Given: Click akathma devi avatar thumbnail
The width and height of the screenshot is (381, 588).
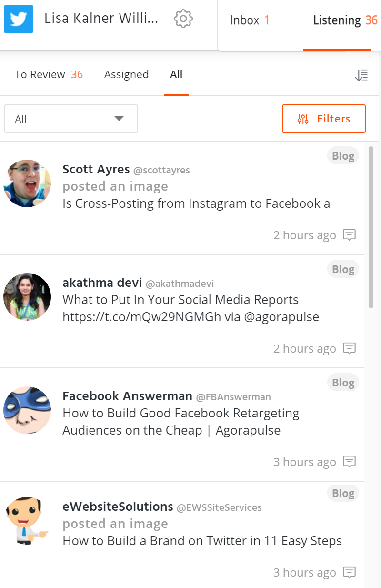Looking at the screenshot, I should [27, 297].
